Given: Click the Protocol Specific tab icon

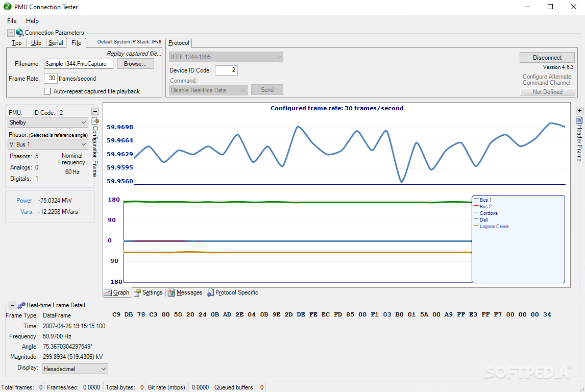Looking at the screenshot, I should pyautogui.click(x=210, y=293).
